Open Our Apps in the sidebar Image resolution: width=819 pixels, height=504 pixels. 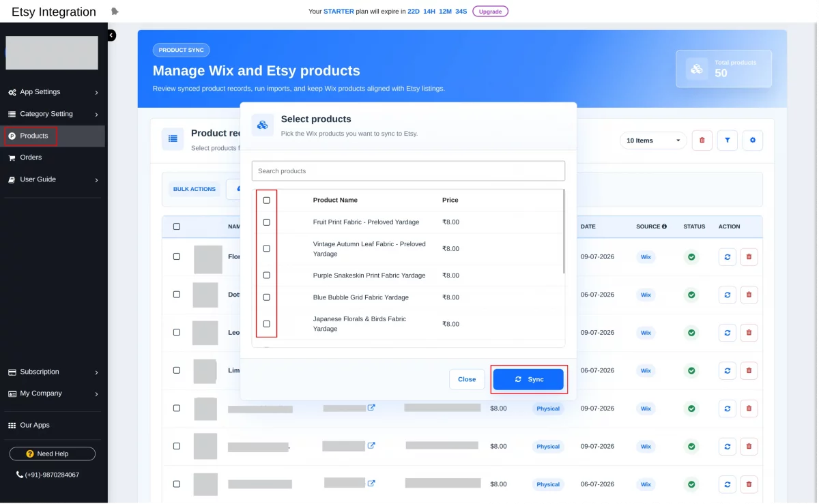pyautogui.click(x=34, y=425)
